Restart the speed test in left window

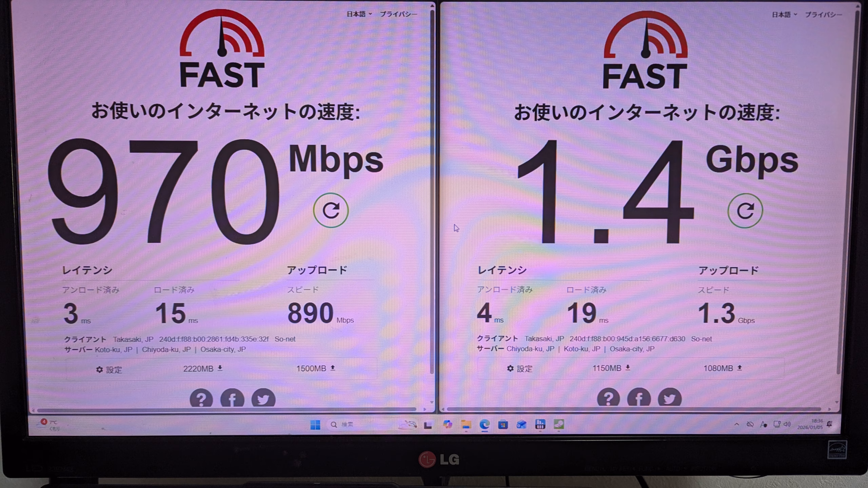click(x=331, y=210)
